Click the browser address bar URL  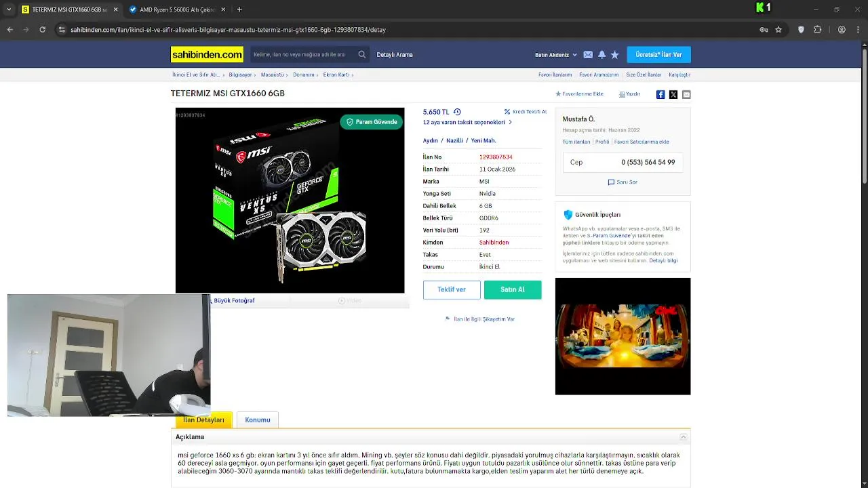[x=229, y=30]
